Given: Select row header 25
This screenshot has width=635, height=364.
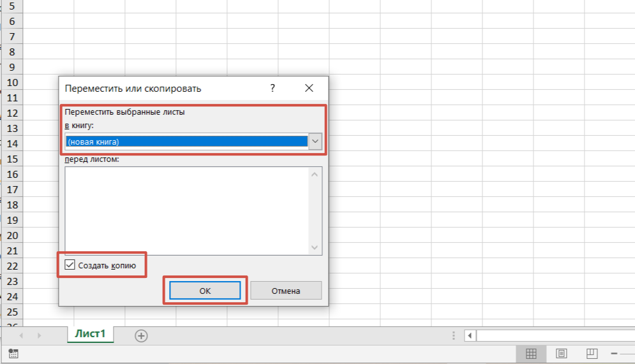Looking at the screenshot, I should click(11, 312).
